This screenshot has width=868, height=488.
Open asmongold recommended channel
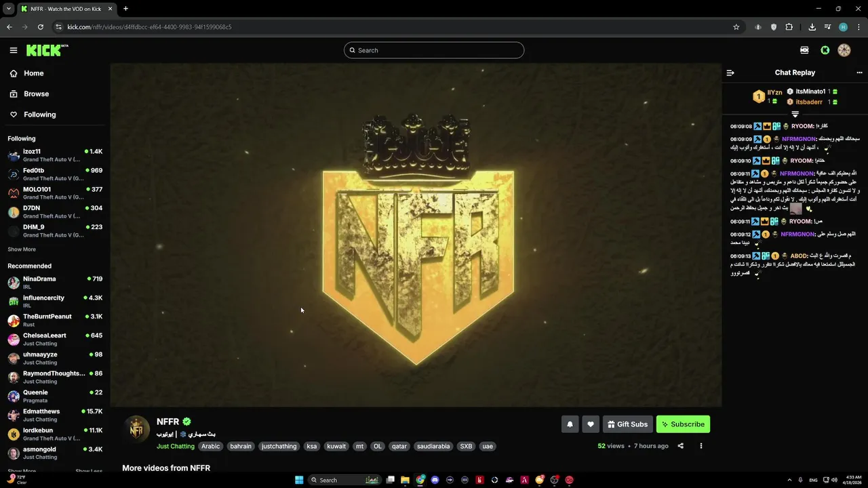(x=55, y=453)
